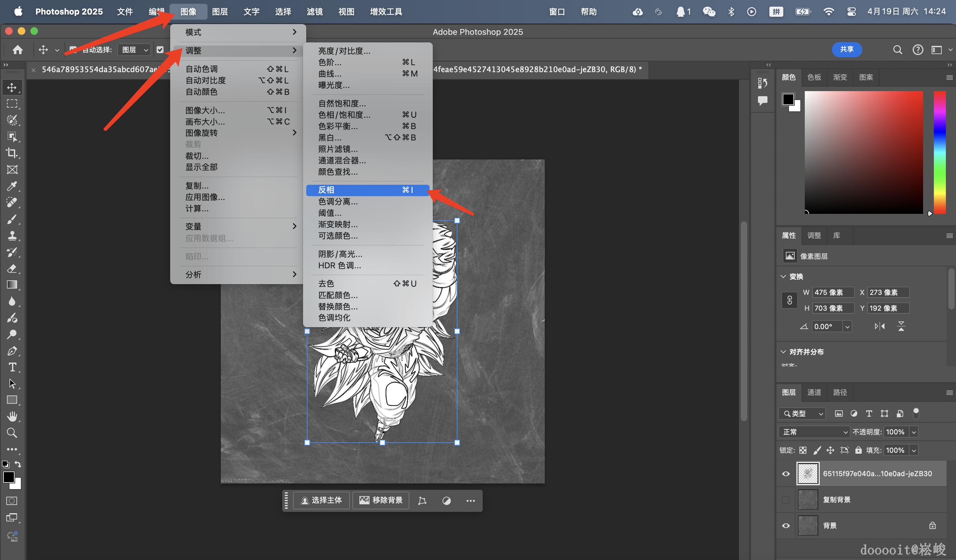Toggle the link width and height button
This screenshot has width=956, height=560.
790,300
